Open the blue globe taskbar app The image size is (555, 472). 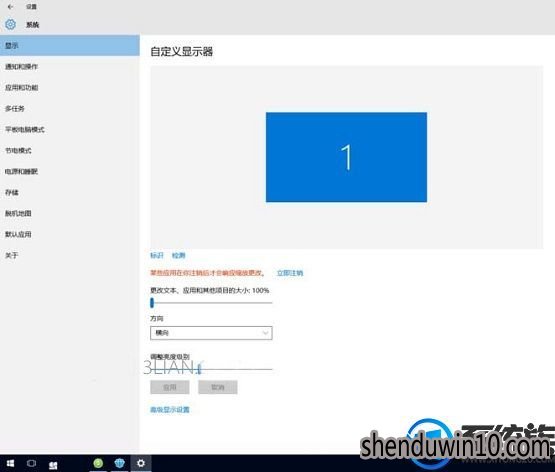[x=120, y=463]
